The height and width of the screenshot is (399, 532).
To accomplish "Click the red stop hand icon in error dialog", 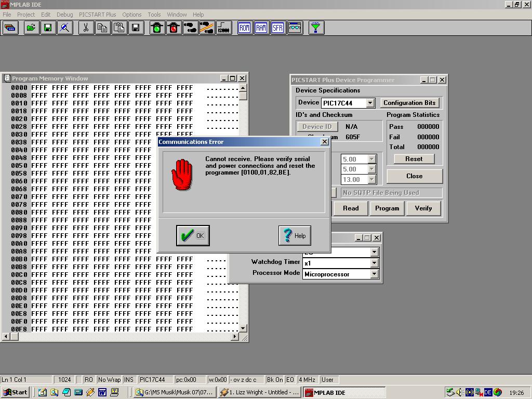I will [182, 175].
